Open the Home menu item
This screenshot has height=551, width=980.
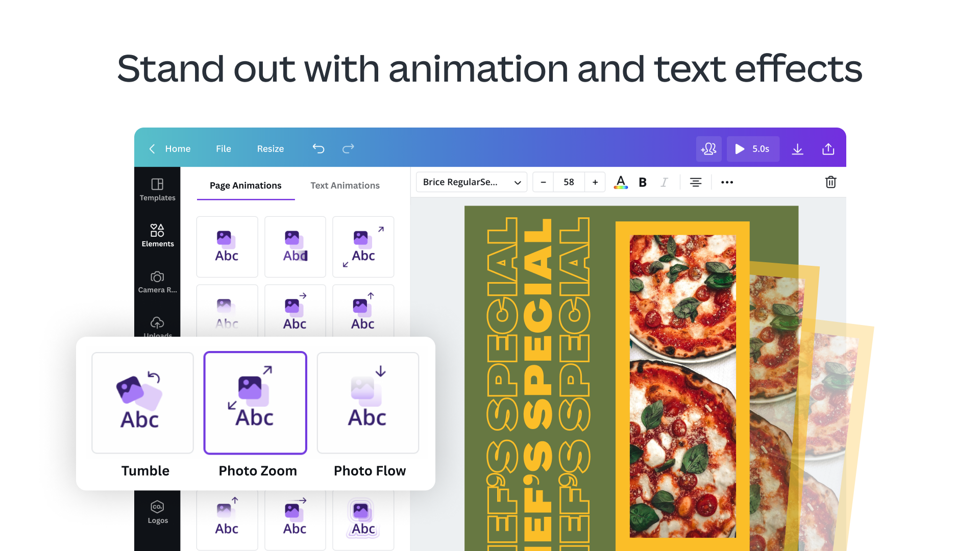[x=178, y=148]
